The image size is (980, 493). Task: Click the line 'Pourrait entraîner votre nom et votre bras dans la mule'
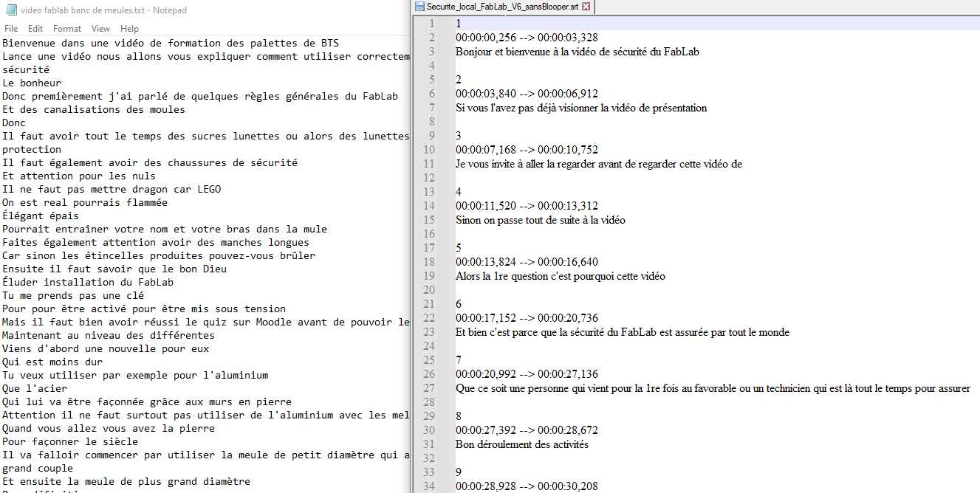coord(165,229)
